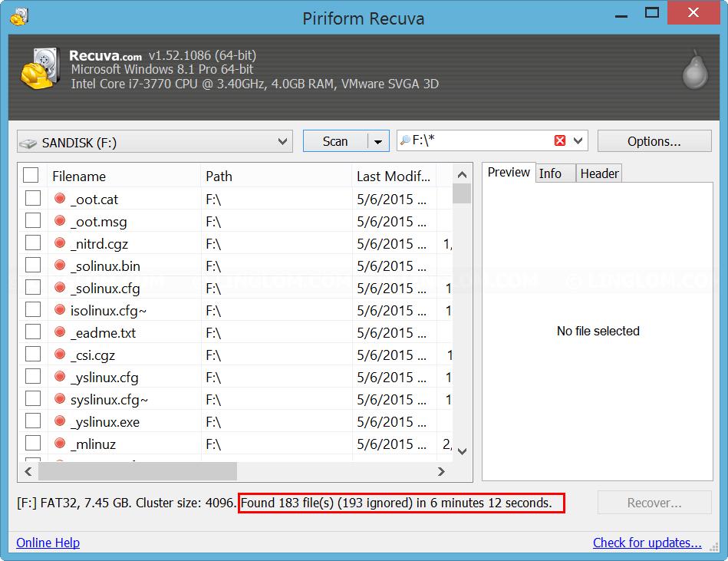This screenshot has width=728, height=561.
Task: Click the Recuva hard hat title bar icon
Action: (x=19, y=17)
